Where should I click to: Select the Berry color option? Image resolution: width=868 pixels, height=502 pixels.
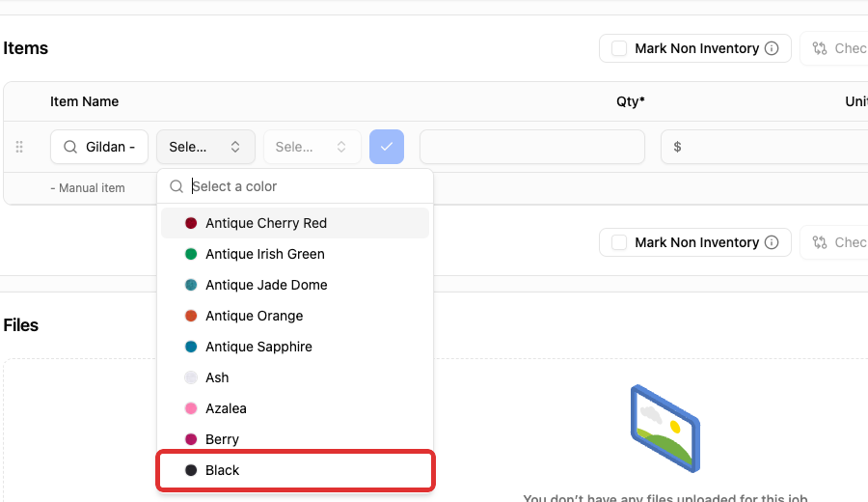tap(295, 439)
